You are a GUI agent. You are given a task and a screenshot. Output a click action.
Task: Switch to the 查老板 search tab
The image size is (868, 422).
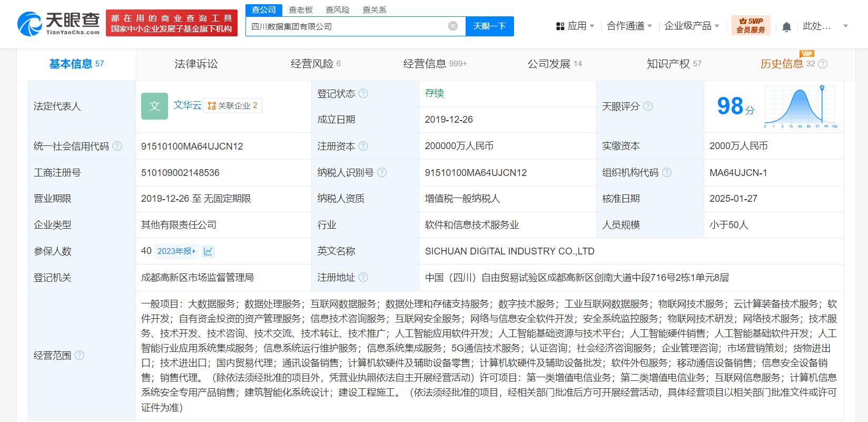[301, 10]
